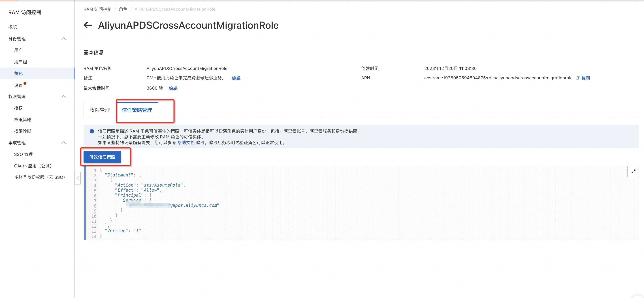
Task: Click line number 14 in the editor gutter
Action: [94, 236]
